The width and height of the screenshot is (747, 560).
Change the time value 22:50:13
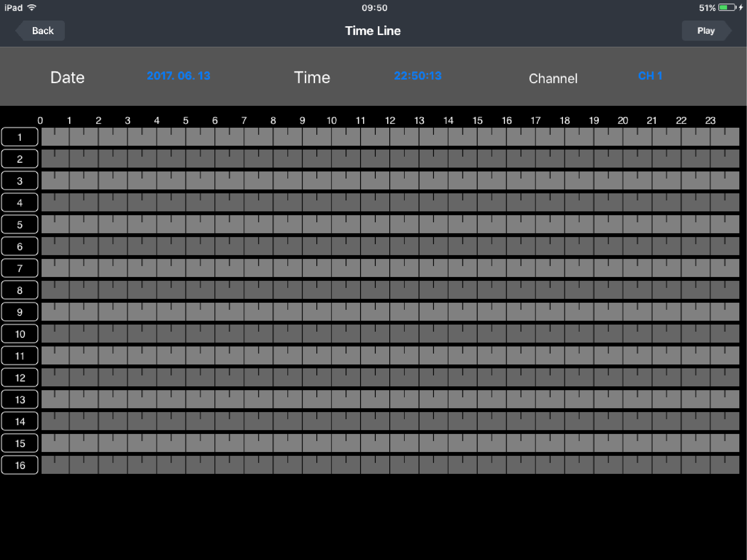(418, 76)
